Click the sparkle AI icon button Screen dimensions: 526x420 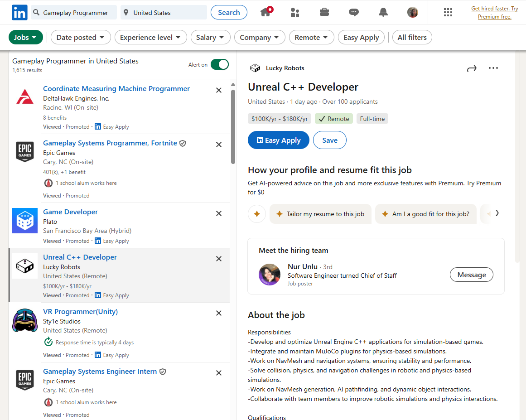tap(257, 214)
